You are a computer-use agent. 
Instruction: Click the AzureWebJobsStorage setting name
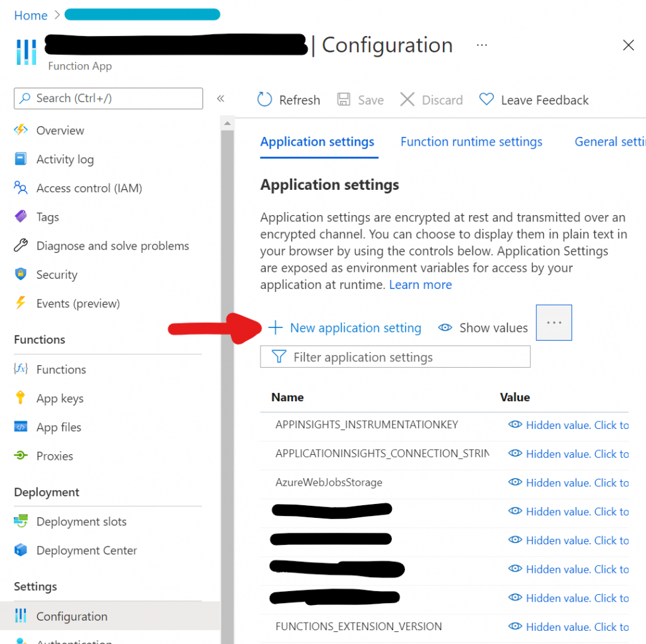click(x=329, y=483)
